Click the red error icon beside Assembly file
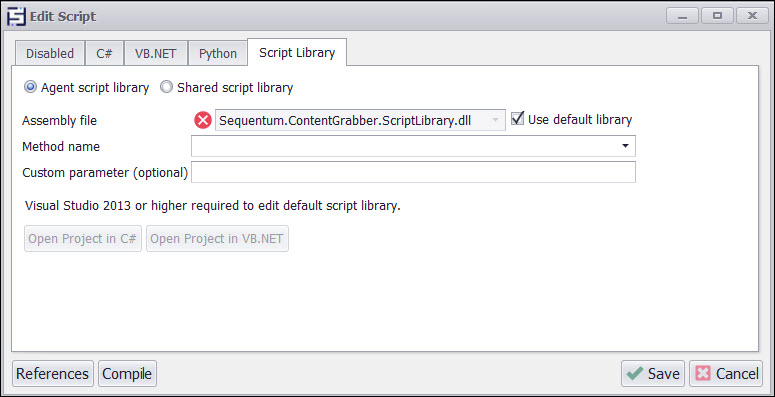This screenshot has width=775, height=397. coord(203,120)
